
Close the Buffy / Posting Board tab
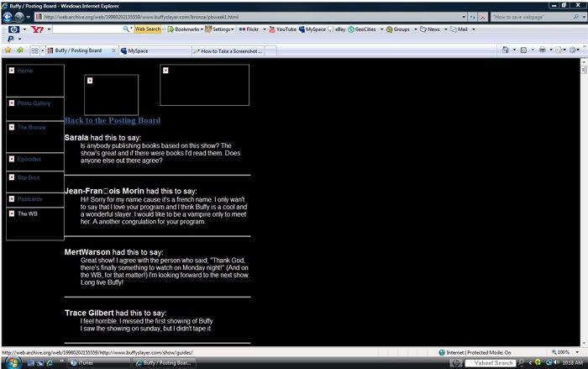point(113,50)
